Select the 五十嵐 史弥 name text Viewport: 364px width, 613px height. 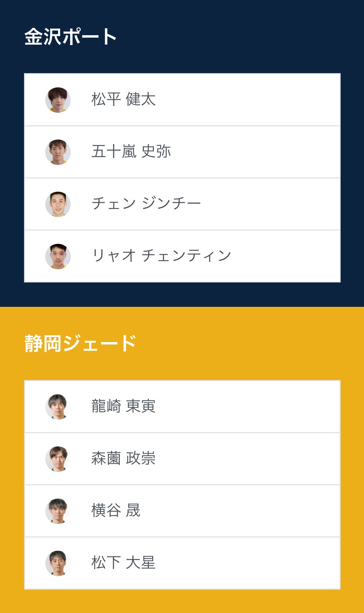point(131,152)
